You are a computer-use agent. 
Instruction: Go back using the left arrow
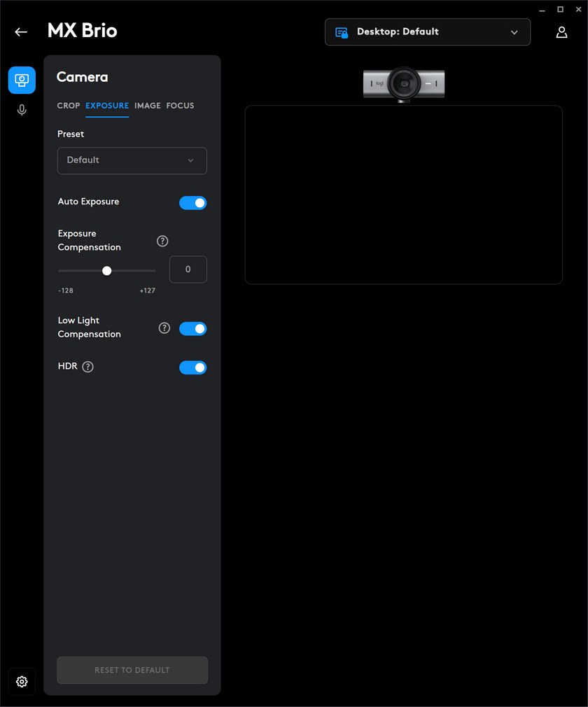click(21, 31)
